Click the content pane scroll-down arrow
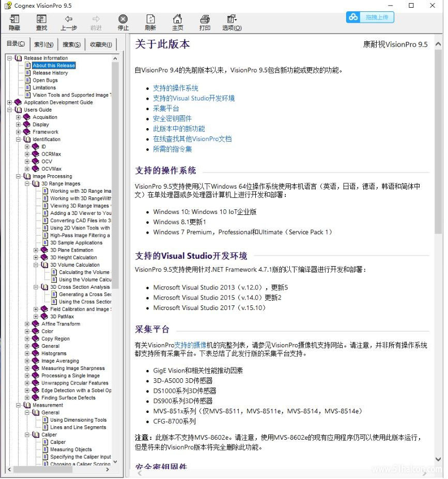The height and width of the screenshot is (479, 448). [438, 459]
